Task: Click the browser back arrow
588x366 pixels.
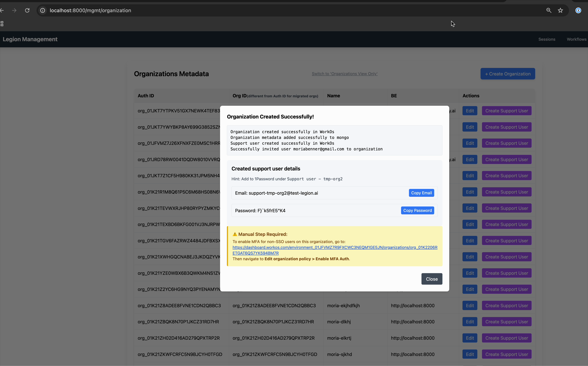Action: coord(2,10)
